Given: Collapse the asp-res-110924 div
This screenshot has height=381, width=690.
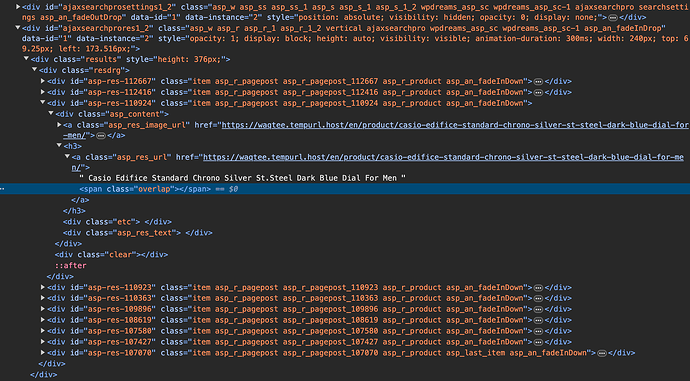Looking at the screenshot, I should tap(43, 103).
